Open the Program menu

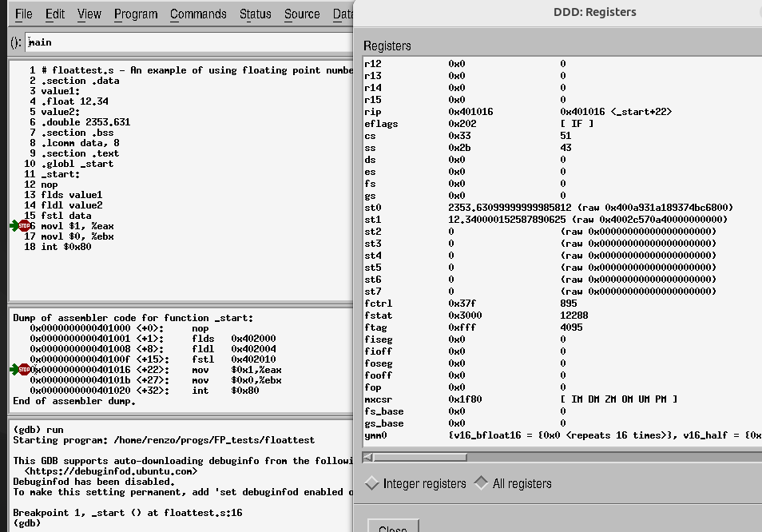(x=136, y=14)
